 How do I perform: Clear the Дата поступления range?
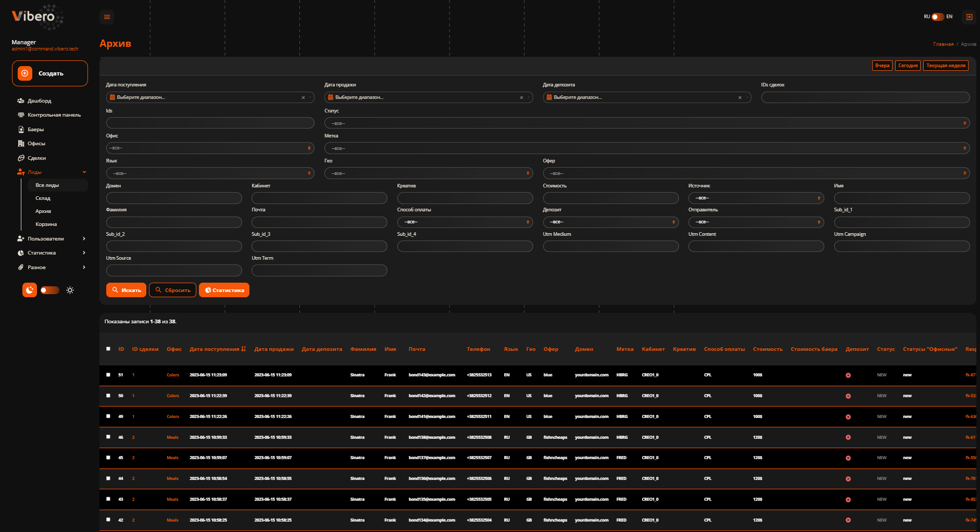(x=303, y=97)
